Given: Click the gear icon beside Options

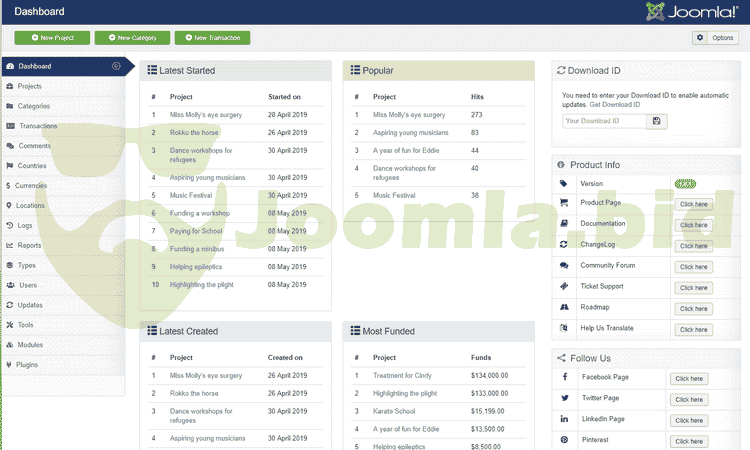Looking at the screenshot, I should click(x=700, y=38).
